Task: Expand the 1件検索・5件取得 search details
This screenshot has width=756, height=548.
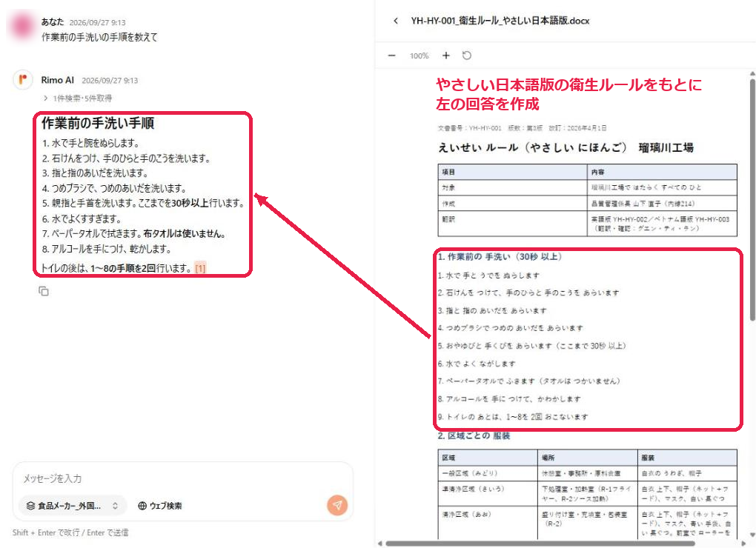Action: tap(78, 98)
